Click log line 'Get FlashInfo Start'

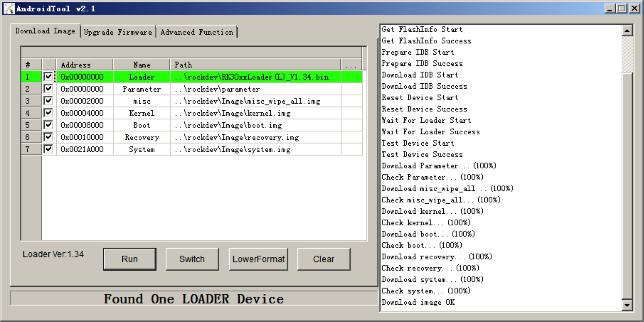coord(422,29)
